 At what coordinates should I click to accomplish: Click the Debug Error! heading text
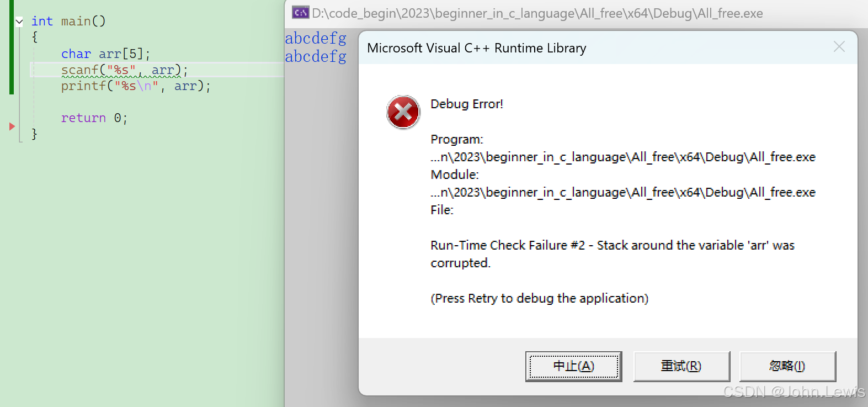click(x=467, y=104)
